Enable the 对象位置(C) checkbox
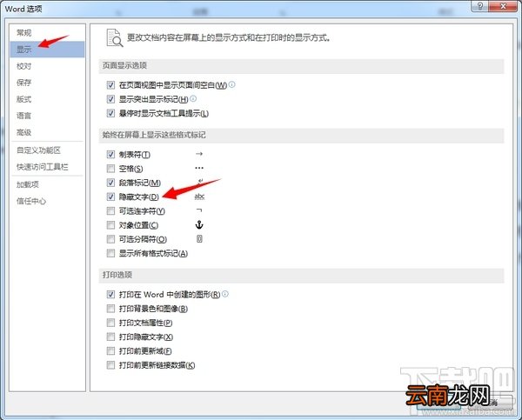Screen dimensions: 522x420 click(110, 225)
